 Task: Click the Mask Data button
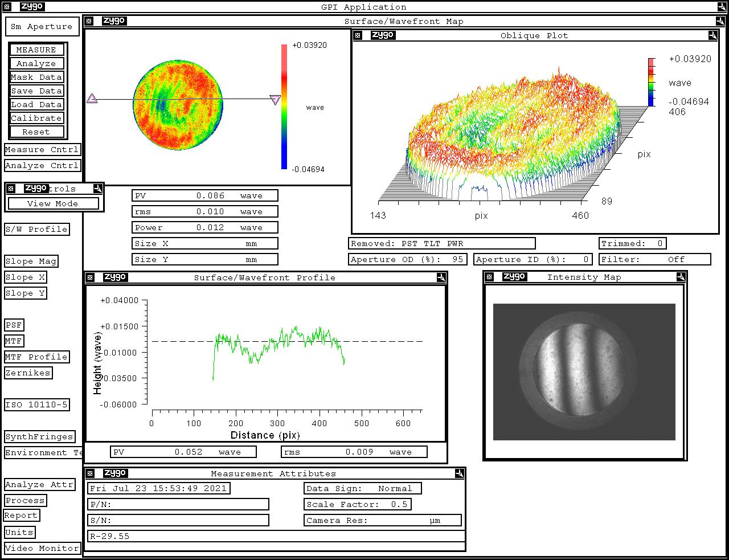(36, 77)
